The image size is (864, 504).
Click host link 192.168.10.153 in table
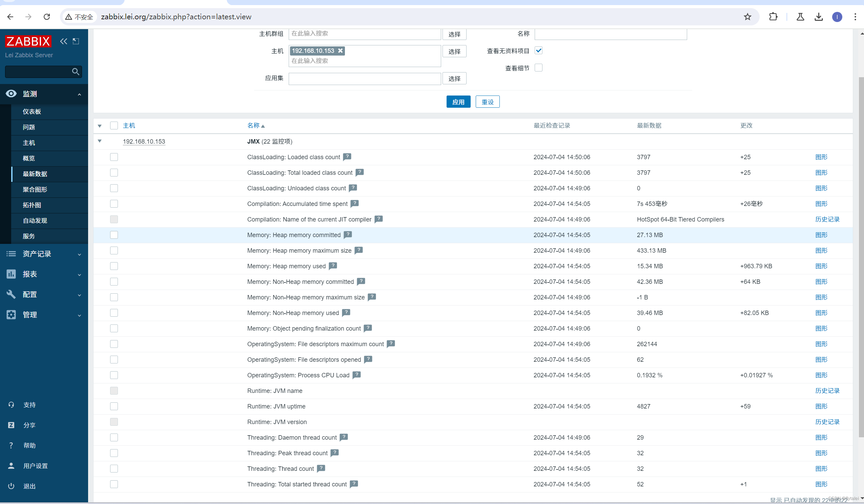click(x=144, y=142)
